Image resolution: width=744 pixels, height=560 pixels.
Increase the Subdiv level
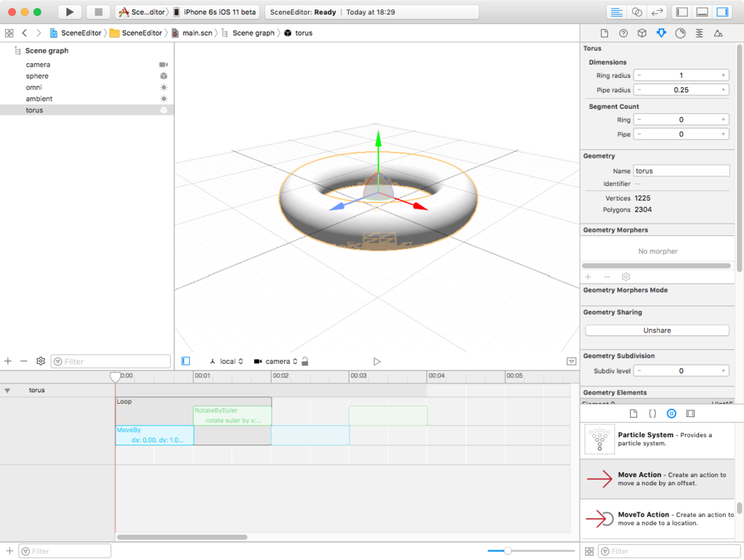click(x=723, y=371)
